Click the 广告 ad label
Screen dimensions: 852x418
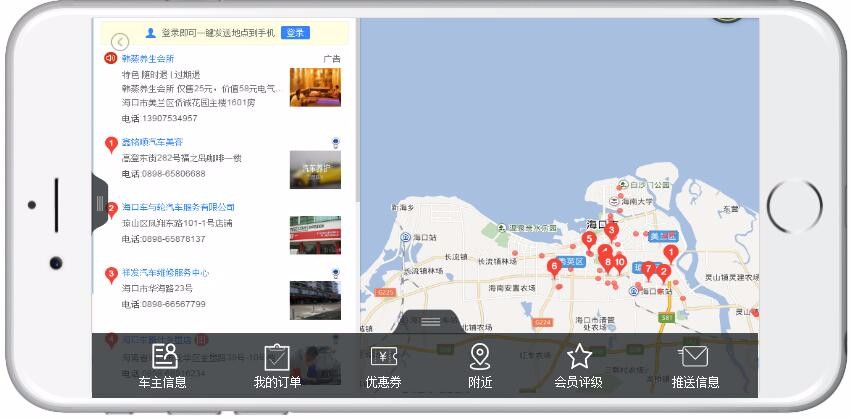[332, 59]
